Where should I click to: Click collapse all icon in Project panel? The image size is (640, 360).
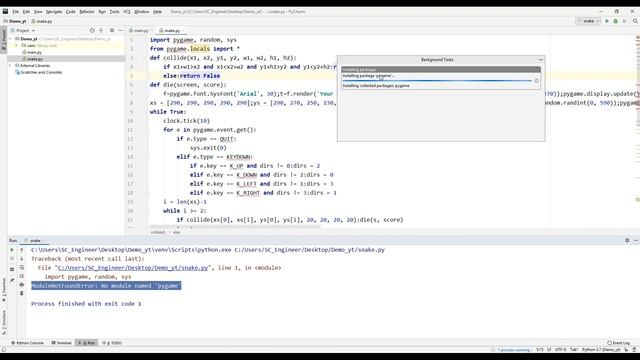click(101, 31)
